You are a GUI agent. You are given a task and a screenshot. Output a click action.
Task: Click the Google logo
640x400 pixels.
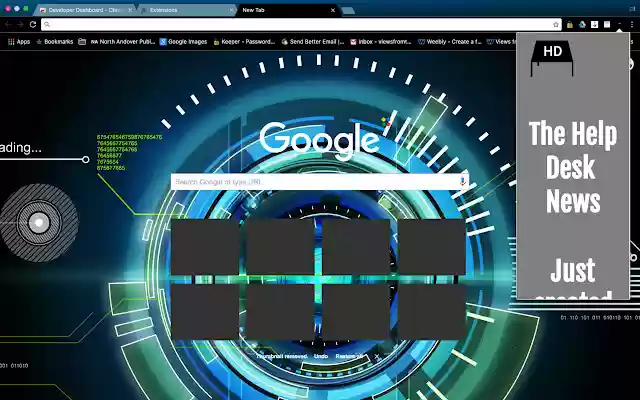[x=320, y=140]
